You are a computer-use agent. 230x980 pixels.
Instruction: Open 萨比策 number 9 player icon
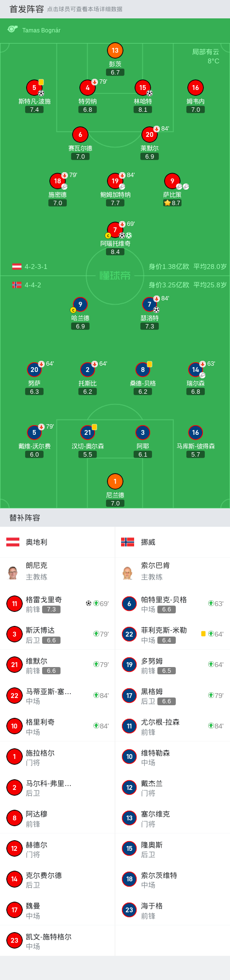pyautogui.click(x=172, y=181)
